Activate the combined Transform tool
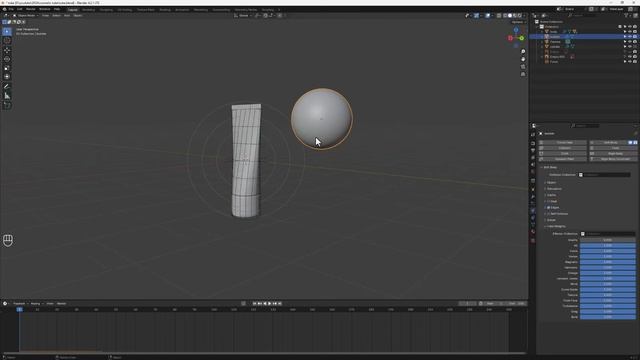This screenshot has width=640, height=360. [7, 77]
